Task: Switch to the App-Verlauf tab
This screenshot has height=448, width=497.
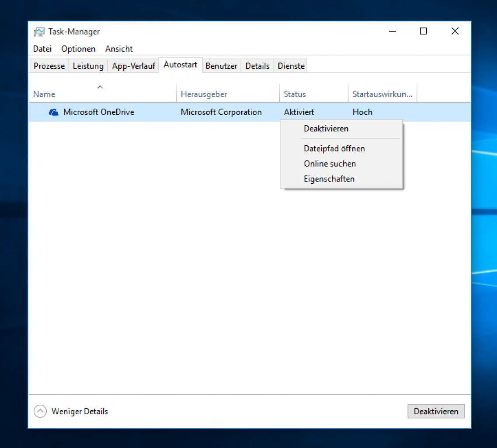Action: point(133,66)
